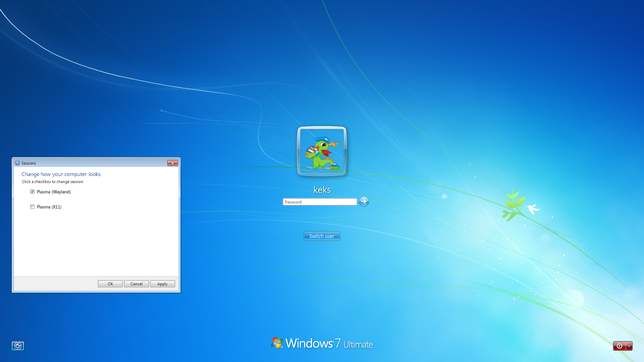
Task: Click the 'Change how your computer looks' heading
Action: tap(61, 174)
